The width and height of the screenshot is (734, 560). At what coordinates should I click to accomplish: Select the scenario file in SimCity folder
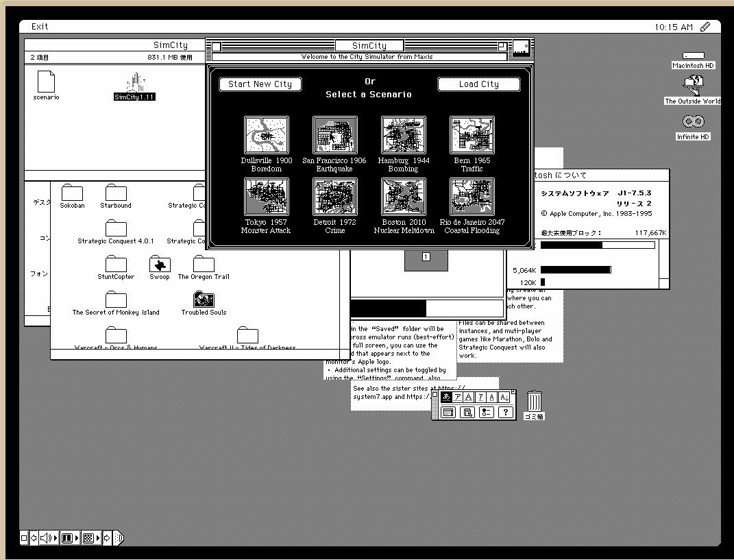tap(46, 85)
